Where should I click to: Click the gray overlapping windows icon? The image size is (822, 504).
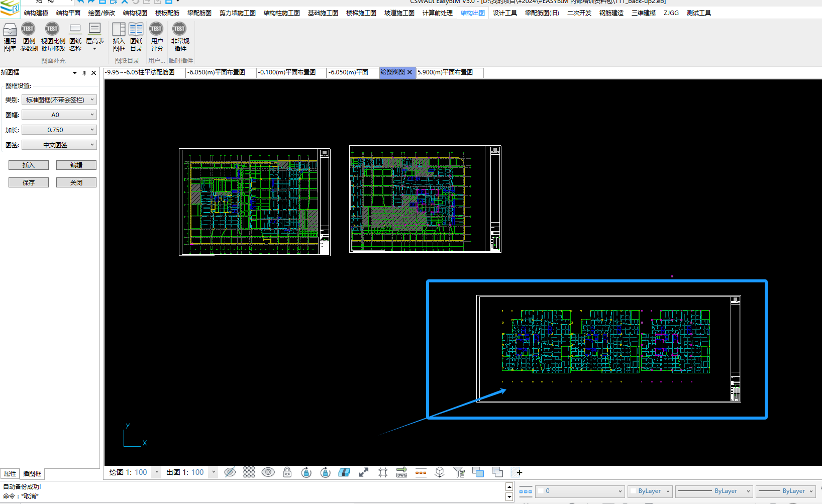(497, 472)
